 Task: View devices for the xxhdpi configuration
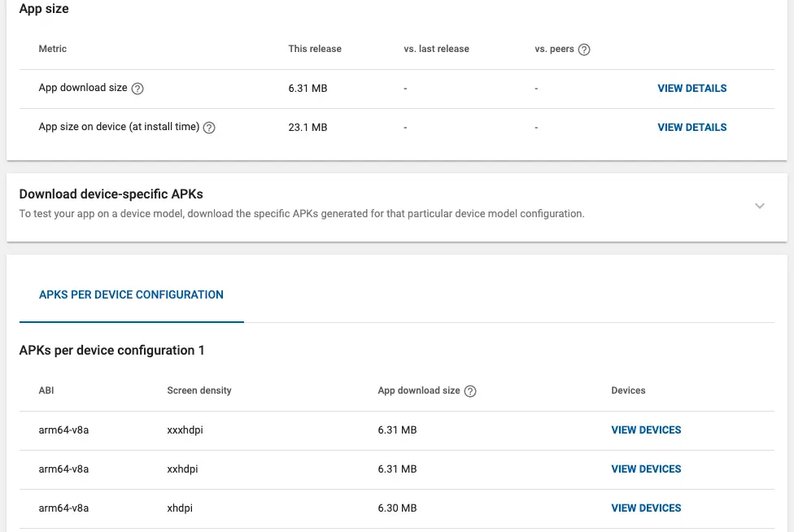(x=646, y=469)
